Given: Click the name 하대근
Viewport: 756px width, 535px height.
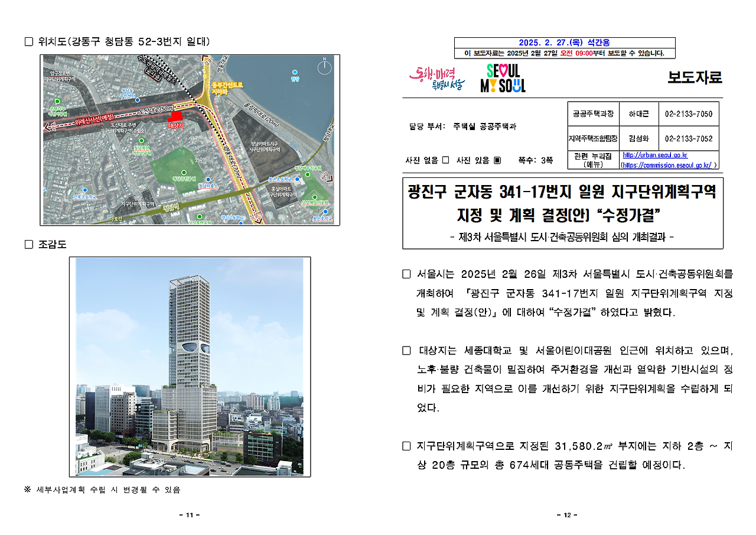Looking at the screenshot, I should click(x=638, y=114).
